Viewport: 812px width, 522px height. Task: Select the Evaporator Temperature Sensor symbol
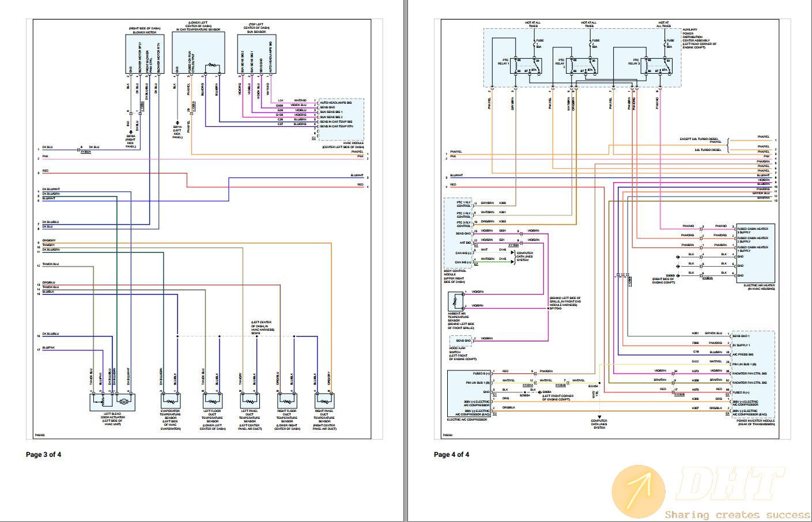coord(170,401)
